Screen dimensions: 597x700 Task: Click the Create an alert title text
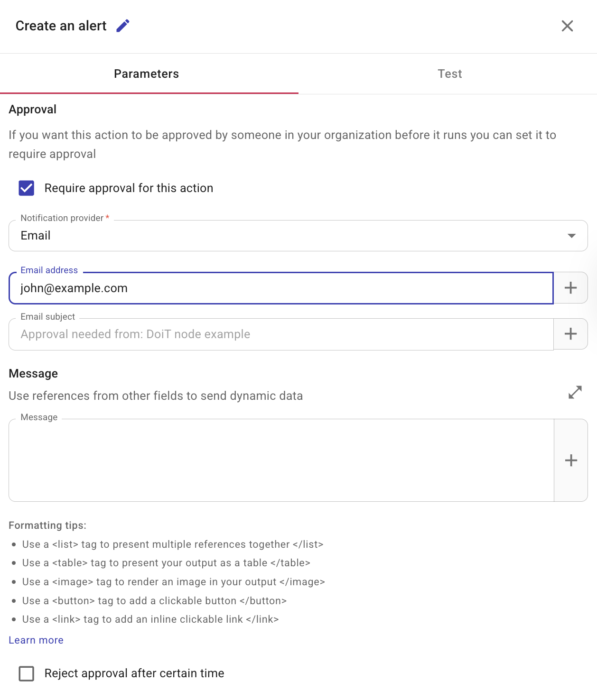[x=61, y=26]
